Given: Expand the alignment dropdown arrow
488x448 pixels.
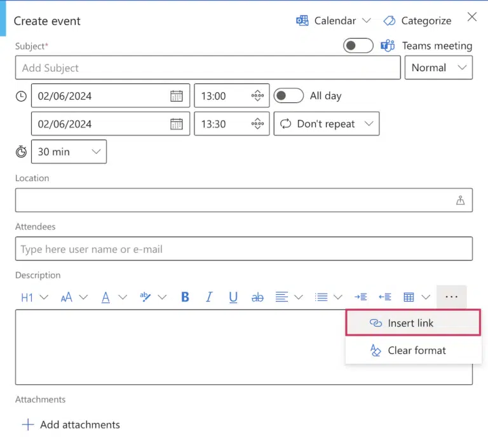Looking at the screenshot, I should coord(299,297).
